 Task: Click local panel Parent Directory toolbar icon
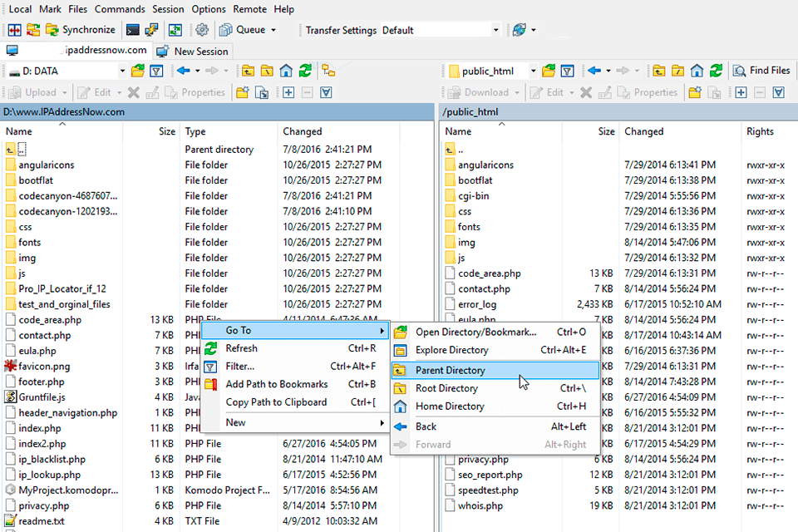[249, 71]
